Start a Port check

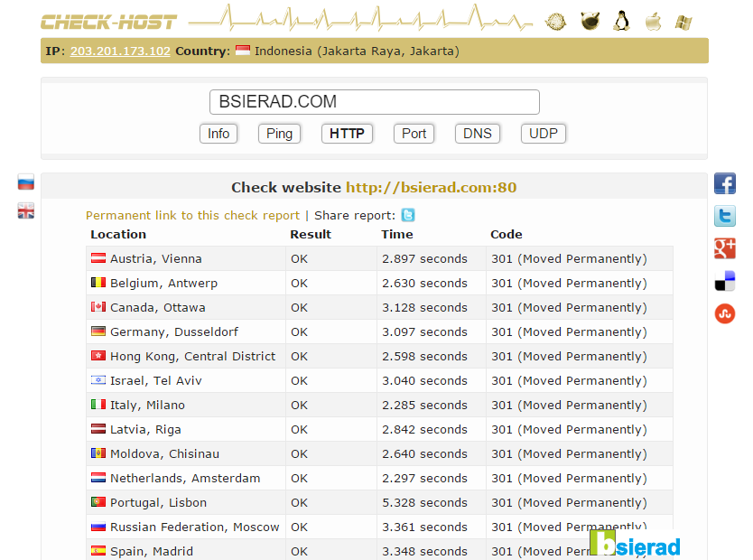pos(414,134)
